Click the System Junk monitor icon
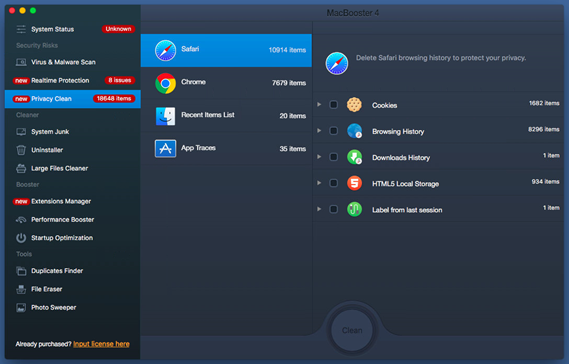The width and height of the screenshot is (569, 364). coord(21,132)
